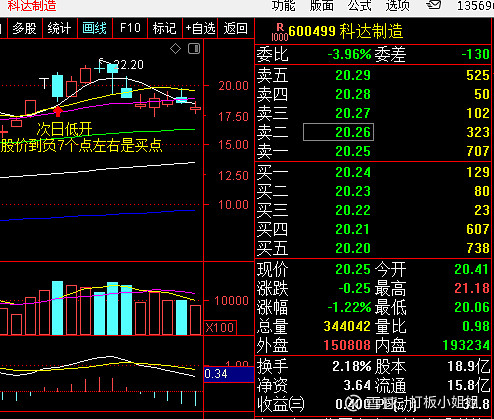Click the 标记 mark button
This screenshot has width=494, height=419.
164,28
